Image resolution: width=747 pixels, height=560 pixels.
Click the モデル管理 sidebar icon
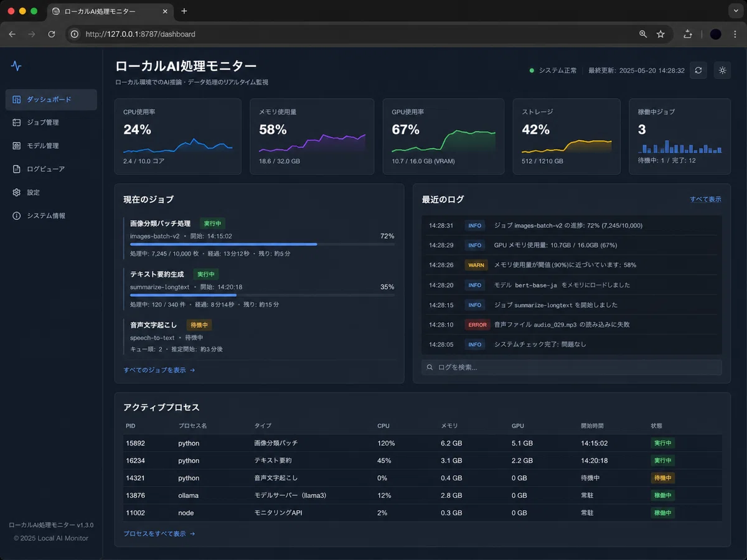(17, 146)
